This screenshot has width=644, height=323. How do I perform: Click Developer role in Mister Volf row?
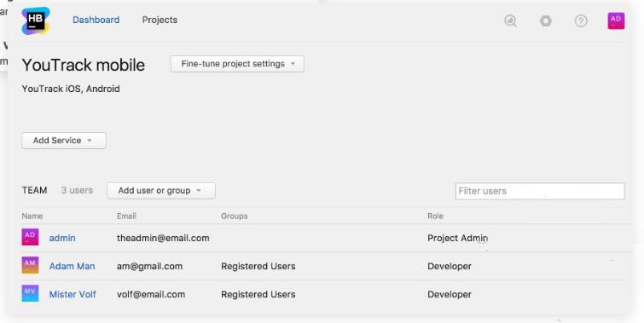point(450,294)
